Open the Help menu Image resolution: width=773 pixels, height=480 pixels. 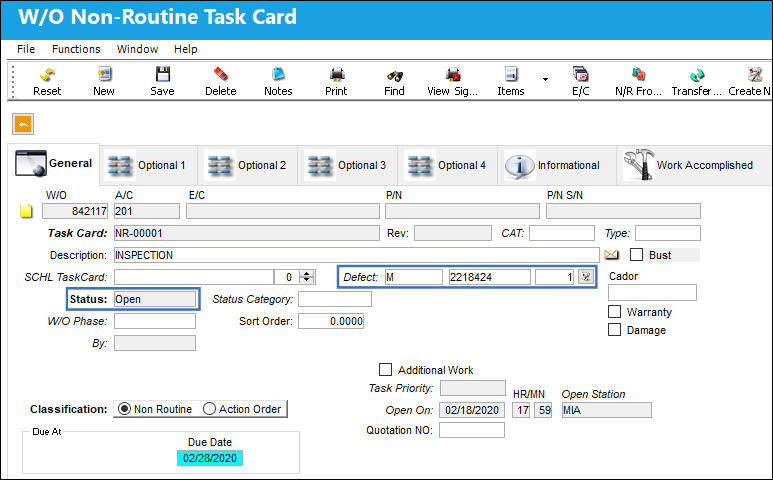pyautogui.click(x=185, y=49)
